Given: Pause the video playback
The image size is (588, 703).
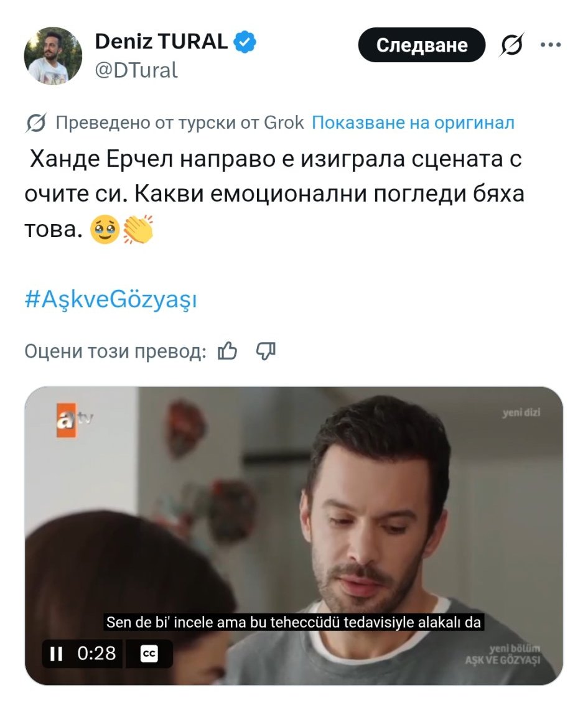Looking at the screenshot, I should coord(56,654).
